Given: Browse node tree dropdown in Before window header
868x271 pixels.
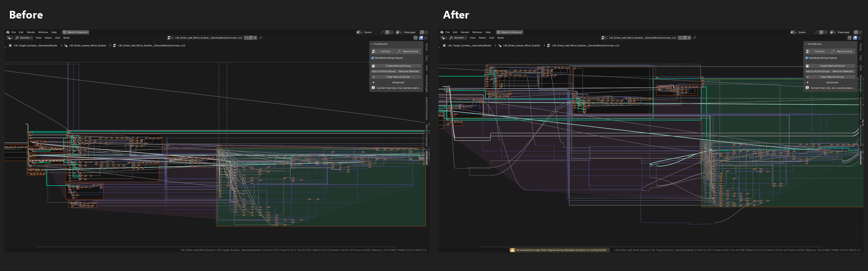Looking at the screenshot, I should pos(170,38).
